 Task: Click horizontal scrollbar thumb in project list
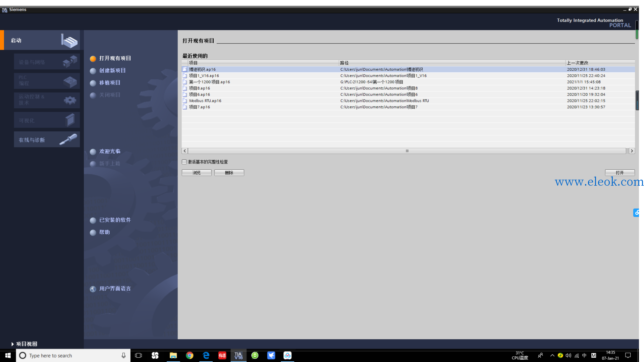point(407,151)
